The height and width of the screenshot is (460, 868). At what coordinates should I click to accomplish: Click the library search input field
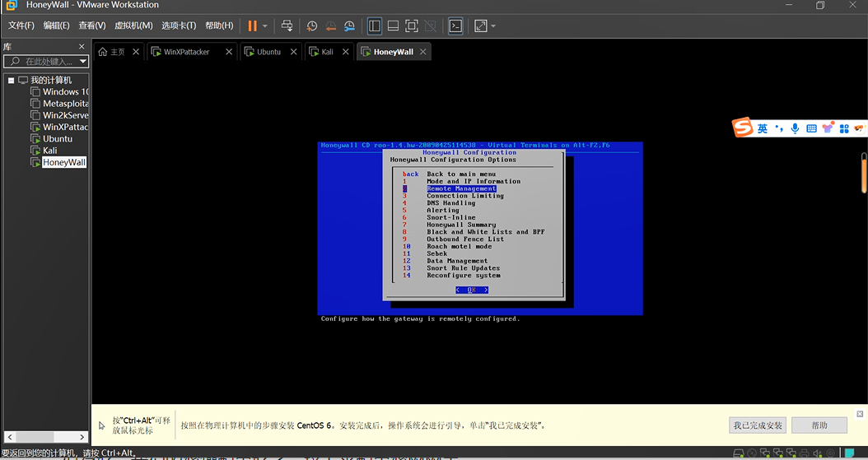click(46, 62)
